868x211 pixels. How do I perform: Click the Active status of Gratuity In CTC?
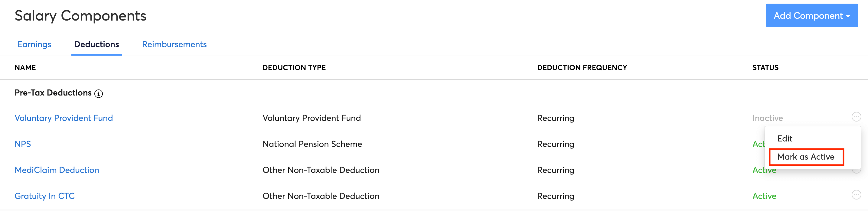[764, 196]
